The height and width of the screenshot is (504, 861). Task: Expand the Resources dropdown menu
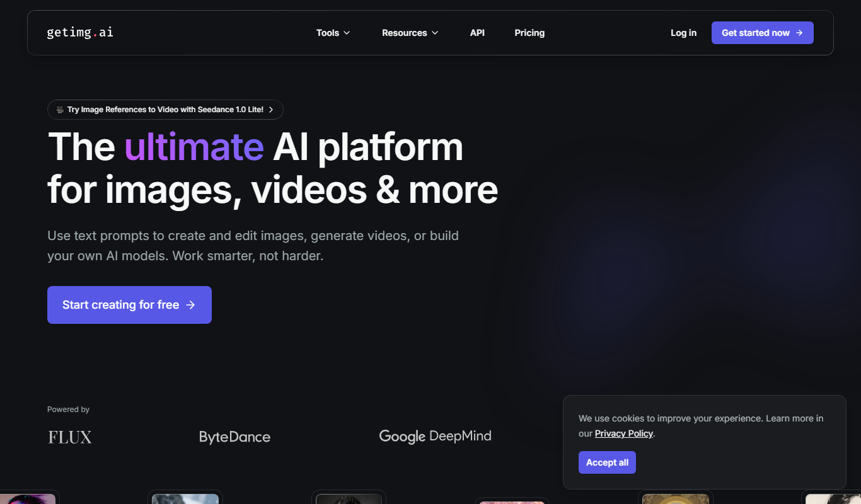[x=410, y=33]
